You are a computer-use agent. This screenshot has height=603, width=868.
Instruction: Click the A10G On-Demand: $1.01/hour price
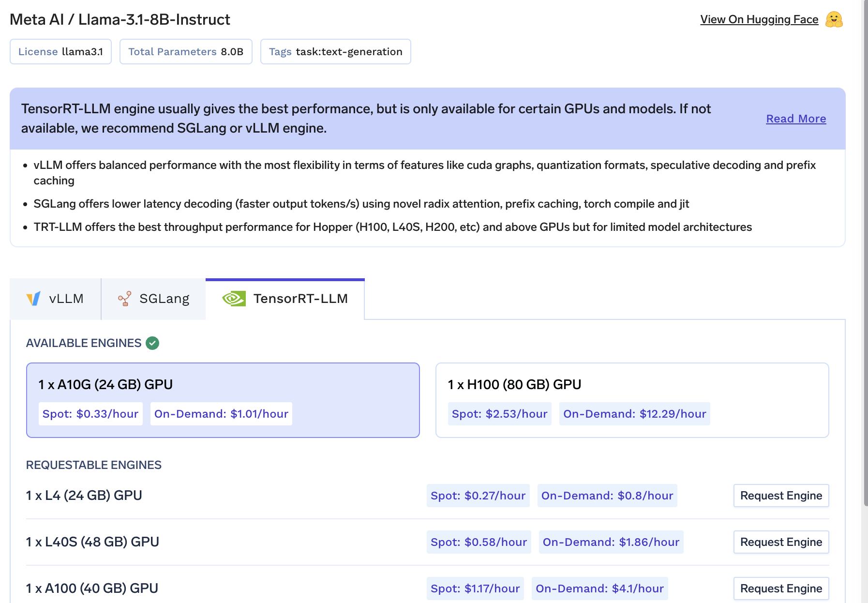[221, 414]
